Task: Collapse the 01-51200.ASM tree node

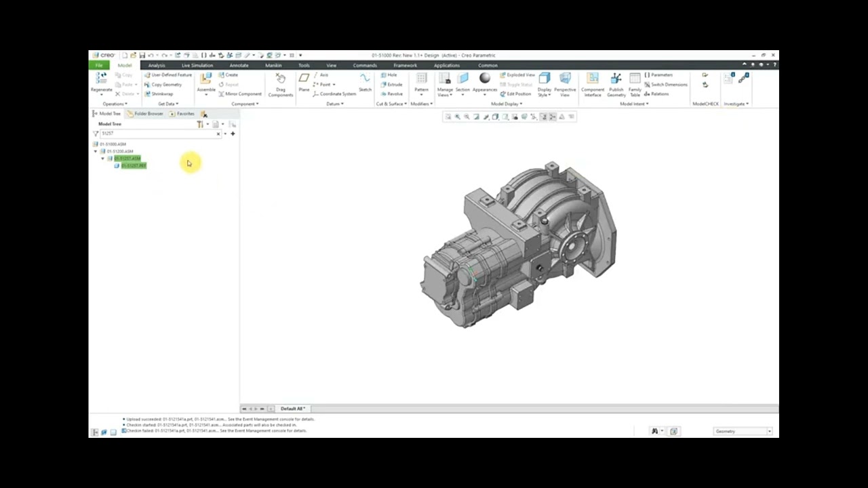Action: tap(96, 151)
